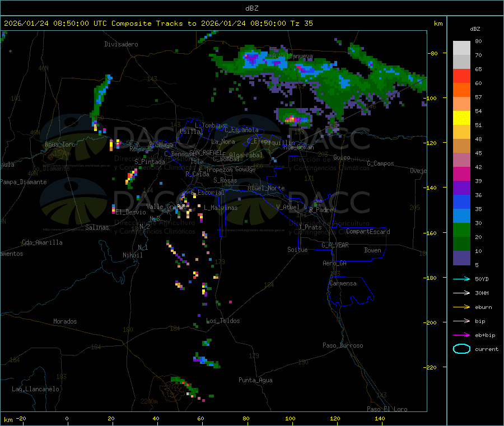Click the Punta_Agua map label
The width and height of the screenshot is (504, 426).
click(x=255, y=380)
